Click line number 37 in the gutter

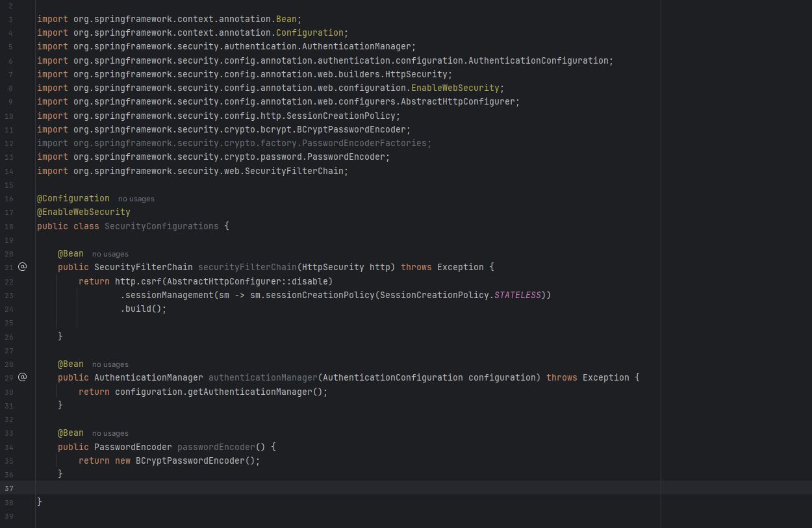tap(8, 488)
